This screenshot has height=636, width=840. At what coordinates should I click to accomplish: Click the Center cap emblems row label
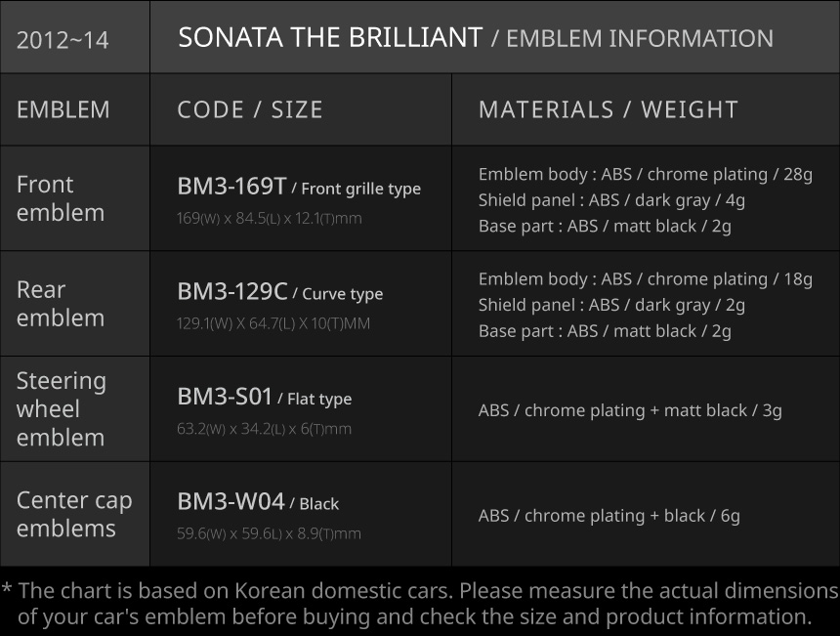point(74,514)
